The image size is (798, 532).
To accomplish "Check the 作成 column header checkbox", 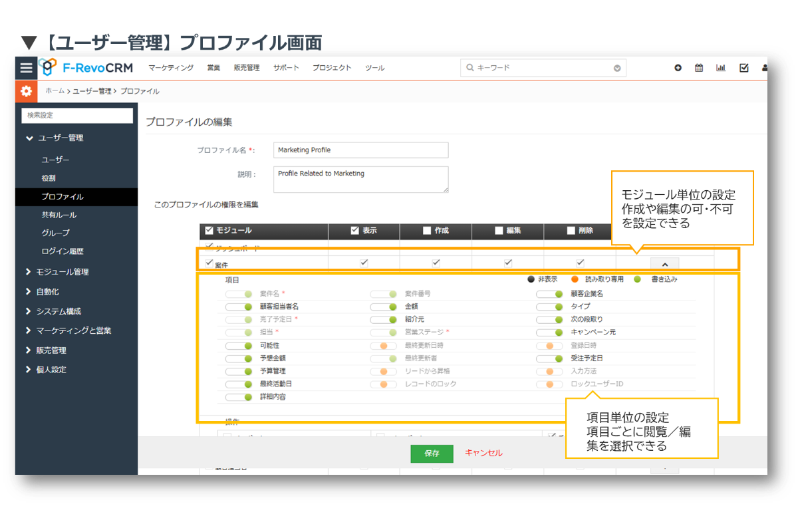I will point(427,231).
